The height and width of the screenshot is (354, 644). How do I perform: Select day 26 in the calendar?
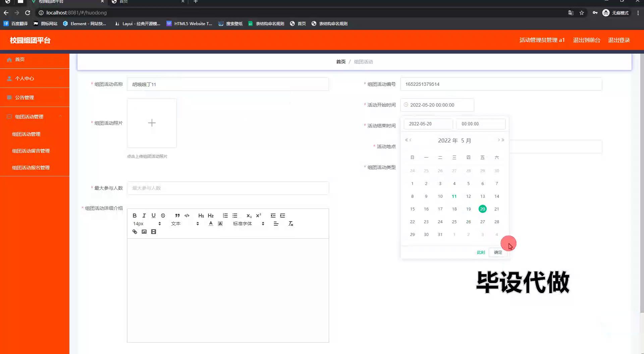point(468,222)
